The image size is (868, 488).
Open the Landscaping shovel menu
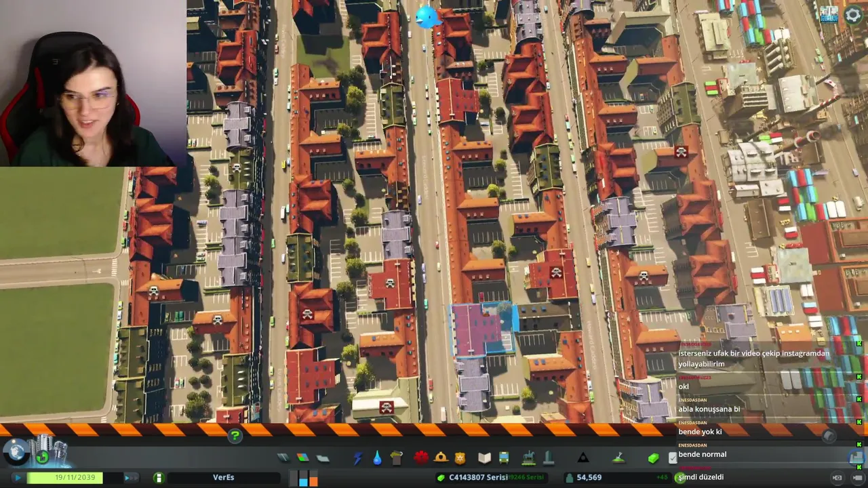(x=618, y=458)
